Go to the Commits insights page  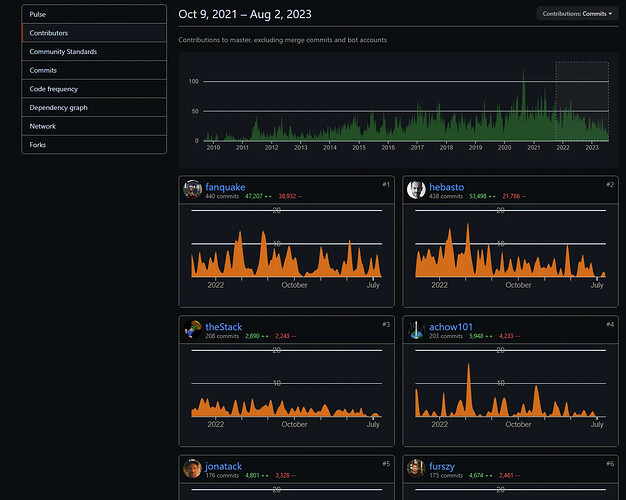tap(94, 70)
